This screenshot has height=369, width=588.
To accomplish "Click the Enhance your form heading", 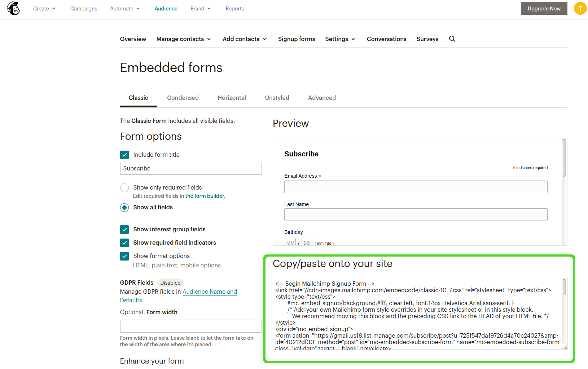I will click(x=152, y=361).
